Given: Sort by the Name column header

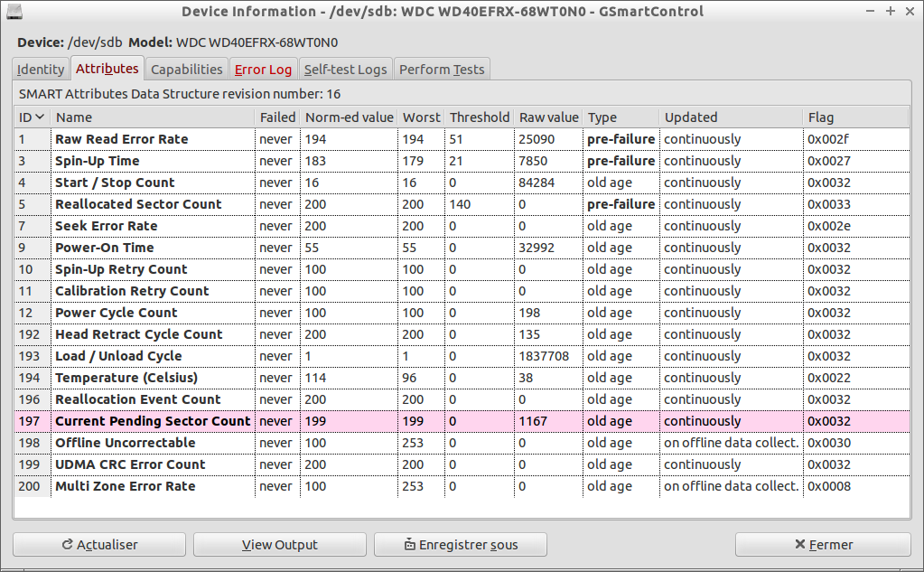Looking at the screenshot, I should [154, 117].
